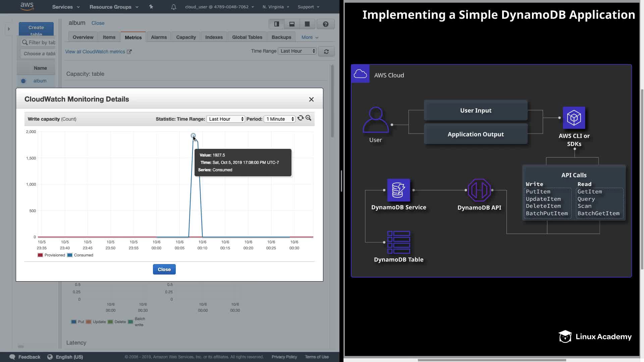Click the magnifier zoom icon in dialog

pos(309,118)
